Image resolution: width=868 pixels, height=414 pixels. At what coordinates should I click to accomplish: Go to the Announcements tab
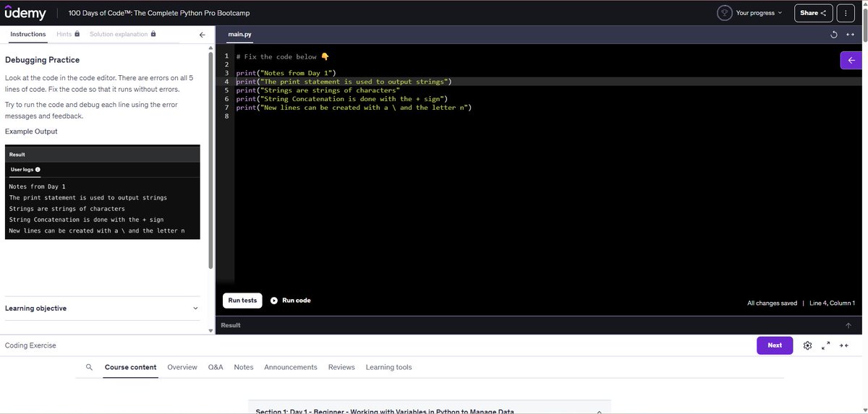(x=291, y=367)
